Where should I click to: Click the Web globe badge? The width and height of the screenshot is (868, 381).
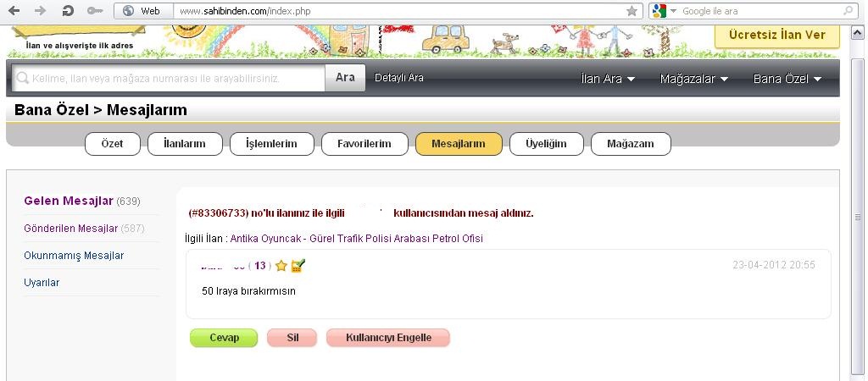point(144,11)
